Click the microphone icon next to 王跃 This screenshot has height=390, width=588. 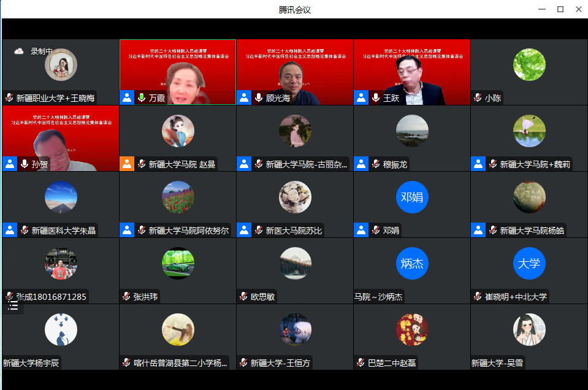pos(376,97)
